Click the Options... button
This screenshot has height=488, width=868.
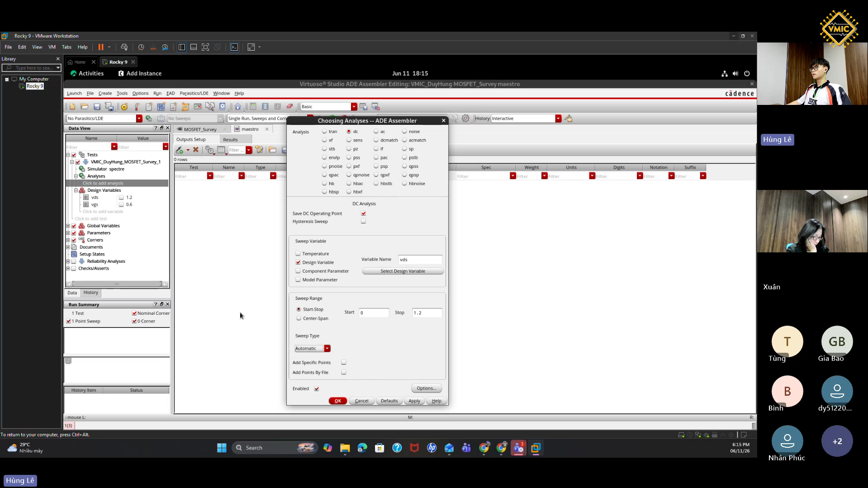point(427,389)
